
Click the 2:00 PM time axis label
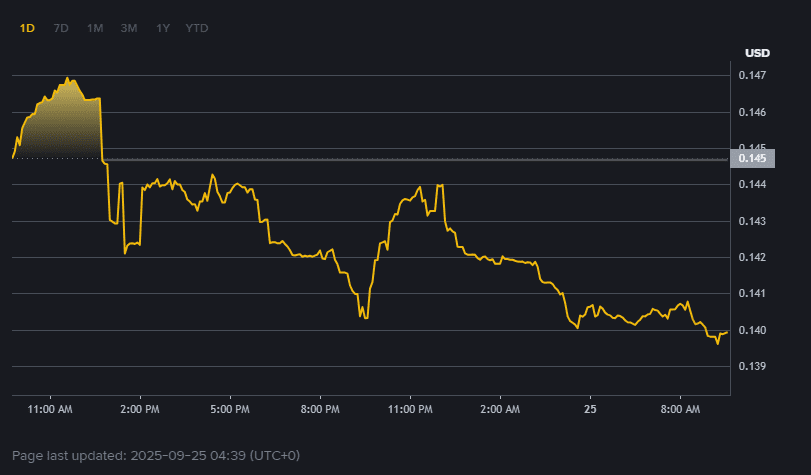[139, 410]
